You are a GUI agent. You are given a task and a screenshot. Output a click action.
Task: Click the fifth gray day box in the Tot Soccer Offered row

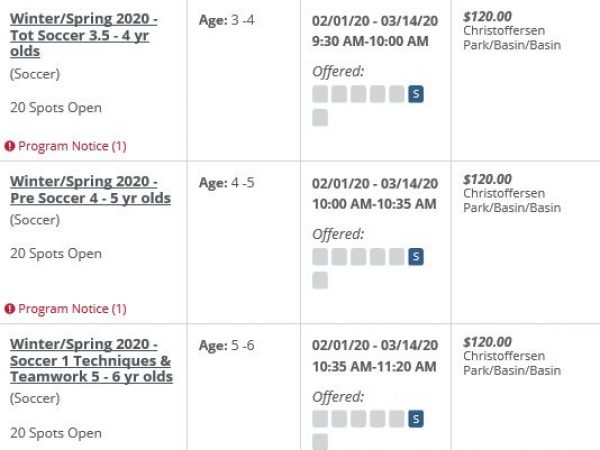[x=397, y=94]
